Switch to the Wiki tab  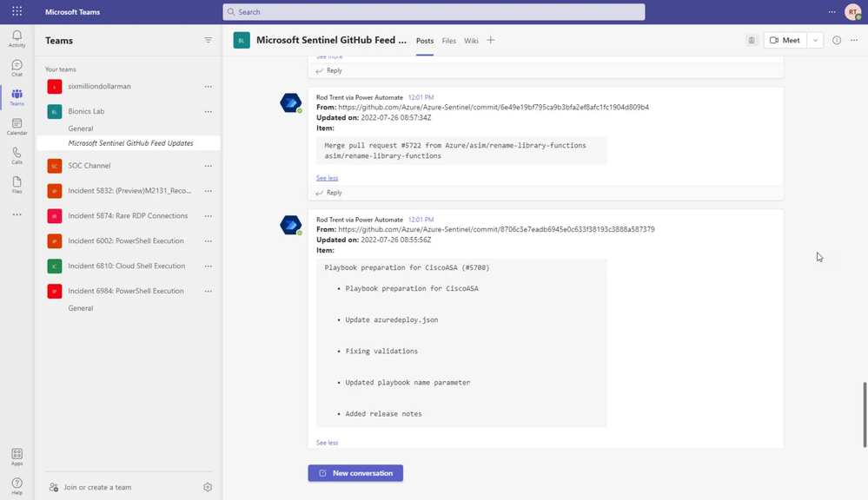tap(471, 41)
